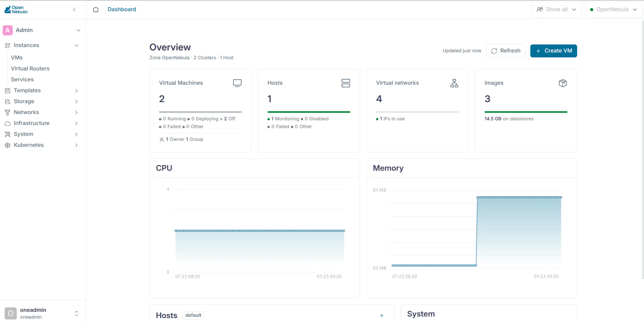
Task: Click the Kubernetes wheel icon
Action: (8, 145)
